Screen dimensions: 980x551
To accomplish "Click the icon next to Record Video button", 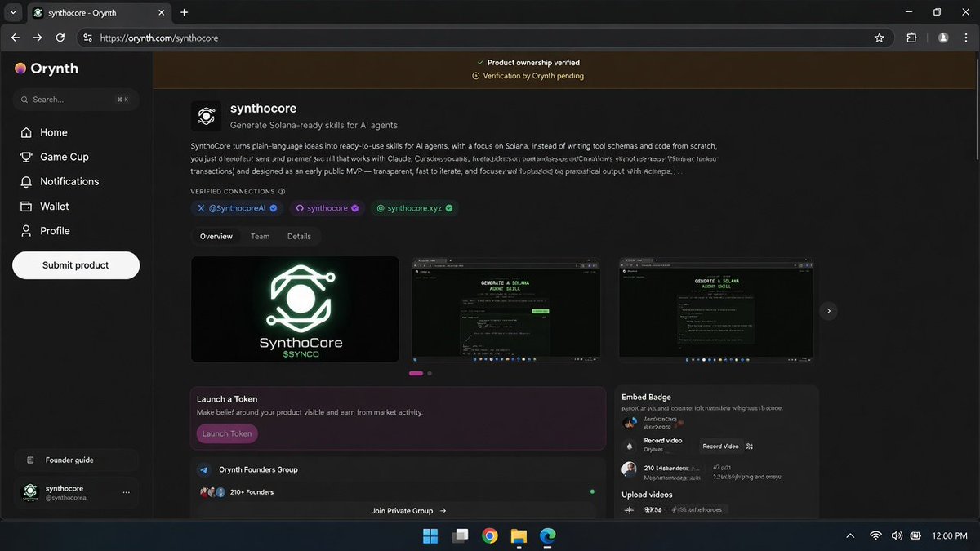I will (750, 447).
